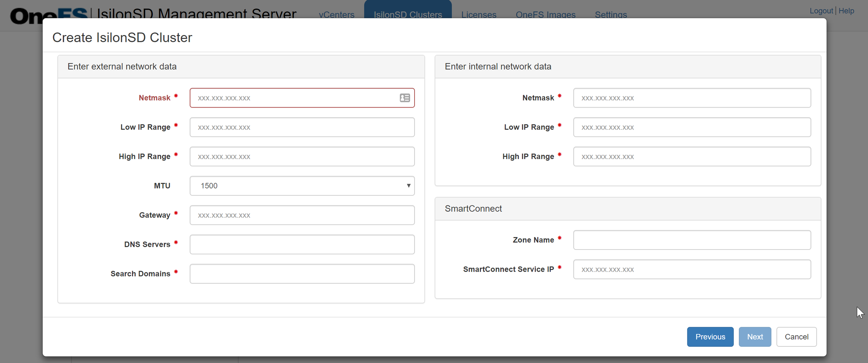Cancel the Create IsilonSD Cluster dialog
This screenshot has width=868, height=363.
point(796,337)
